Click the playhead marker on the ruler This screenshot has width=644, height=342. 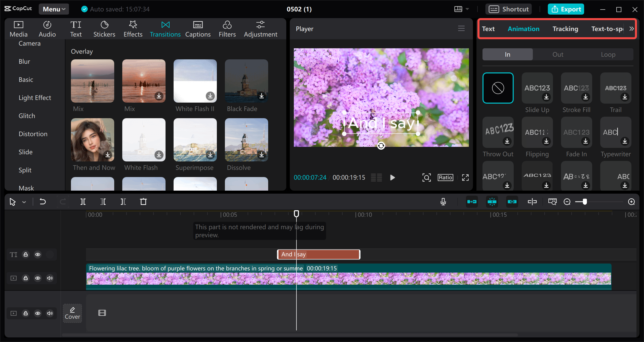[x=296, y=213]
